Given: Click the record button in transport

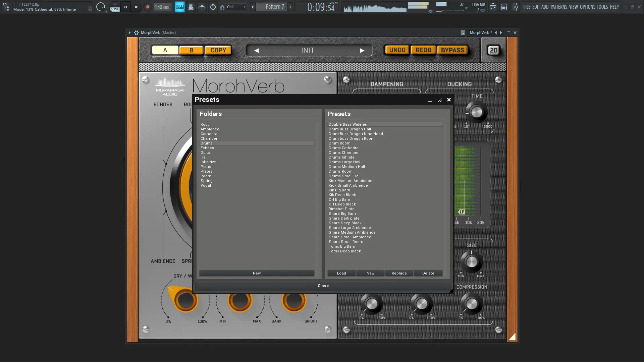Looking at the screenshot, I should (x=148, y=7).
